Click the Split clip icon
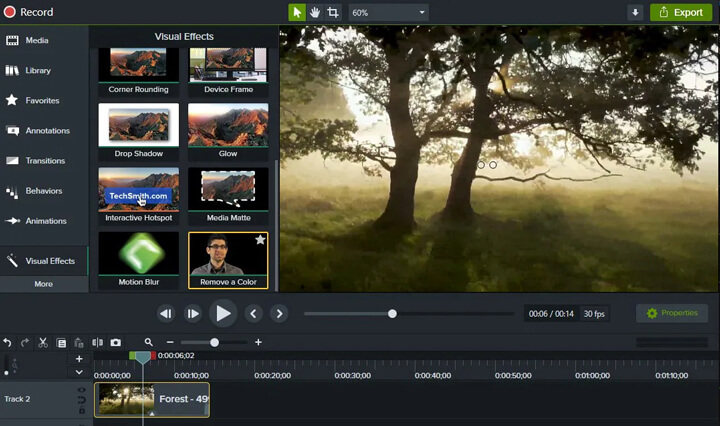This screenshot has height=426, width=720. 97,342
